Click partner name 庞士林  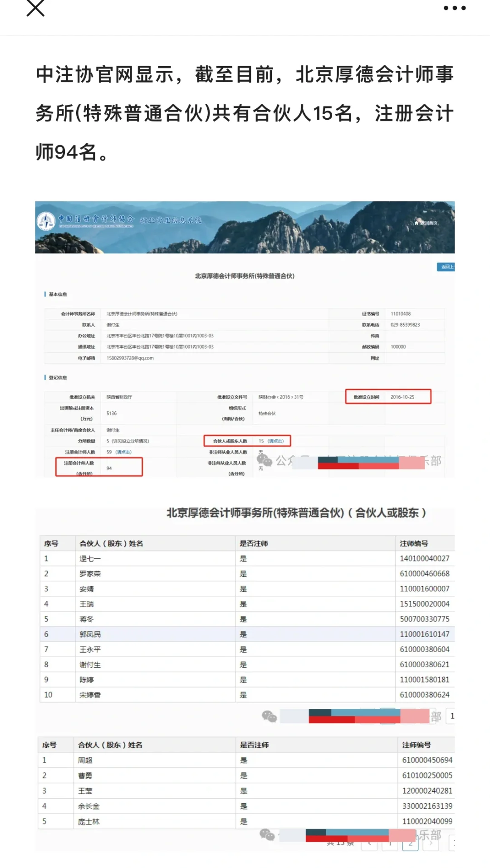click(88, 821)
